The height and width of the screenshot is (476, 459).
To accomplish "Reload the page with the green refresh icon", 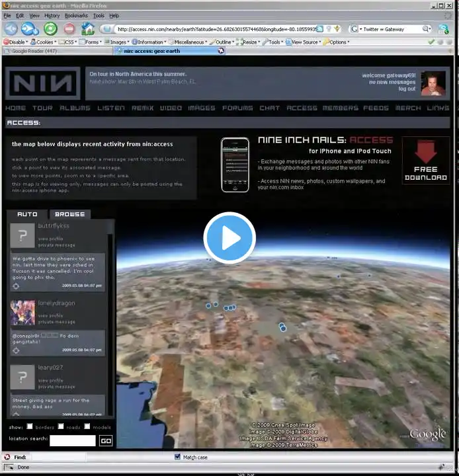I will coord(50,29).
